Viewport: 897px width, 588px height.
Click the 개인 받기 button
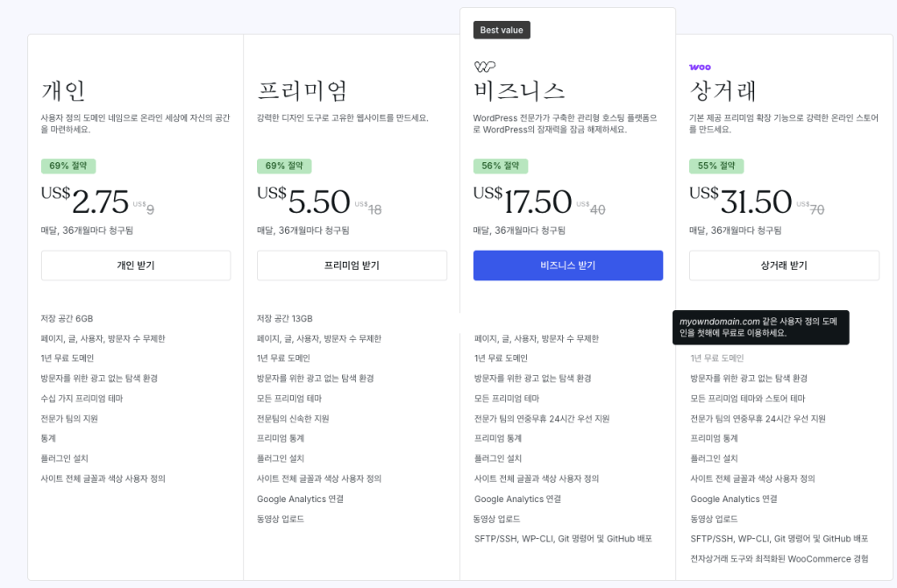pos(136,266)
